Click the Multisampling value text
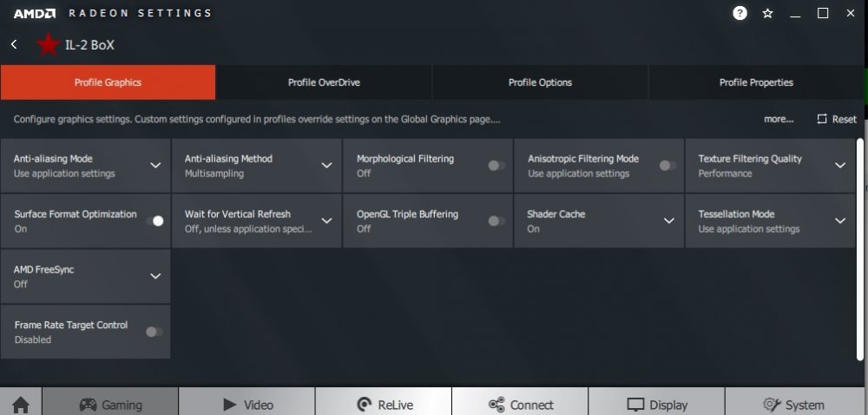 click(214, 173)
